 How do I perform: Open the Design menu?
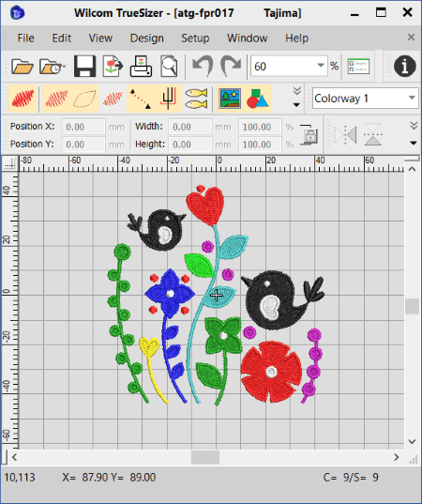coord(147,38)
